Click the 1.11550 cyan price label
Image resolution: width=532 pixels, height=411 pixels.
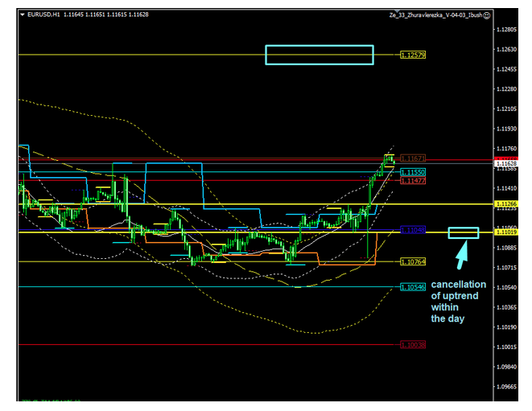[412, 172]
